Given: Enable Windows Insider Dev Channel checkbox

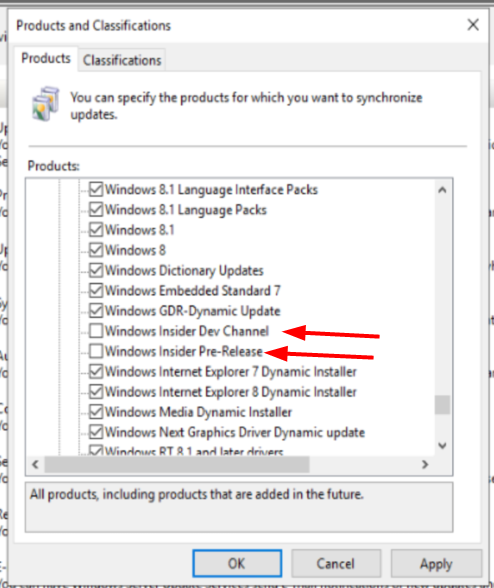Looking at the screenshot, I should tap(96, 331).
